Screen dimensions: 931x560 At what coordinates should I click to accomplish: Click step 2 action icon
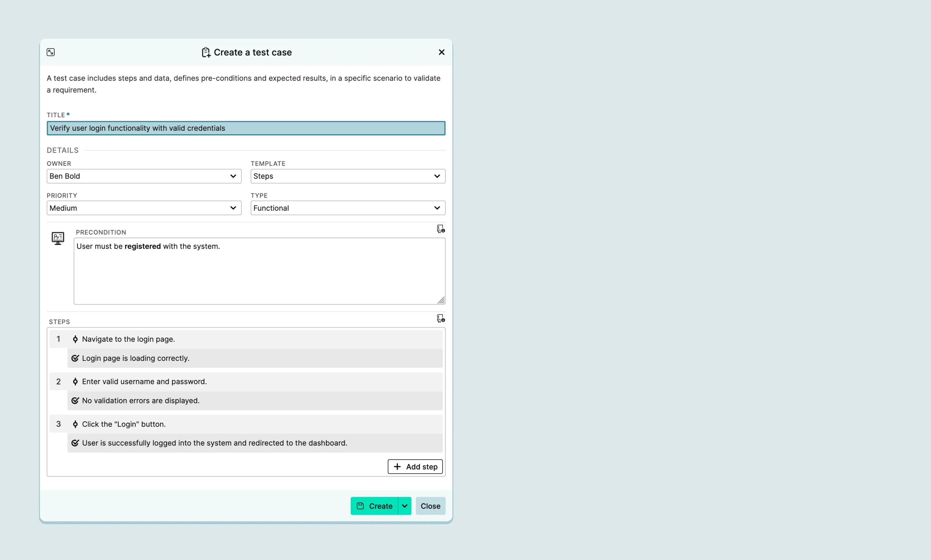point(75,382)
